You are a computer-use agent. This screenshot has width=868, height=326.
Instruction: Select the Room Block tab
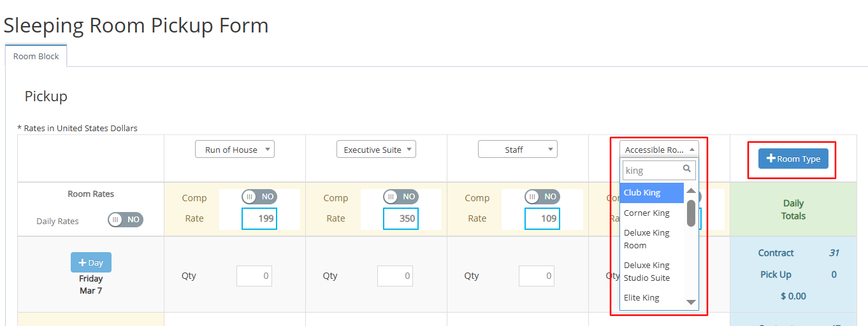click(36, 56)
